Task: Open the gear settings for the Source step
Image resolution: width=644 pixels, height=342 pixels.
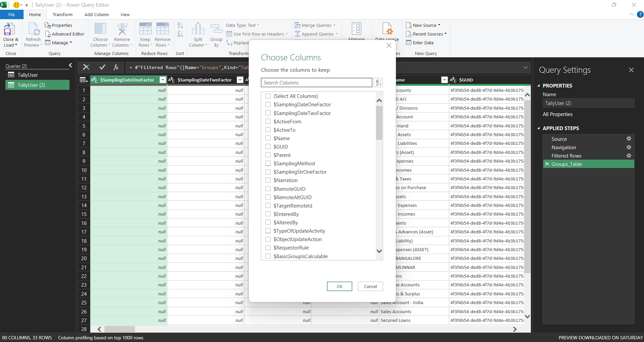Action: click(629, 139)
